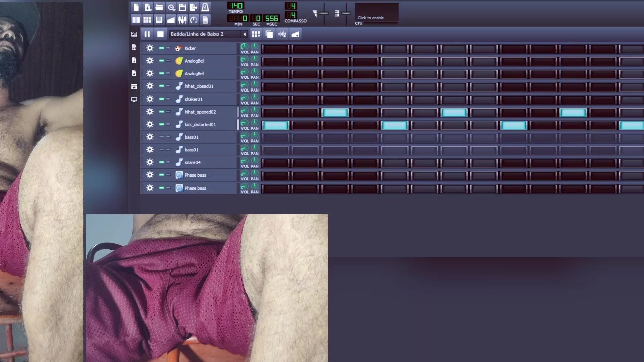644x362 pixels.
Task: Open the Batida/Linha de Baixo 2 dropdown
Action: [x=208, y=34]
